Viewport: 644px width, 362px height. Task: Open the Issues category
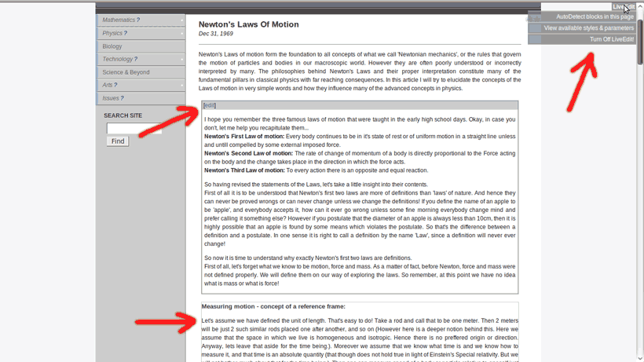tap(111, 98)
